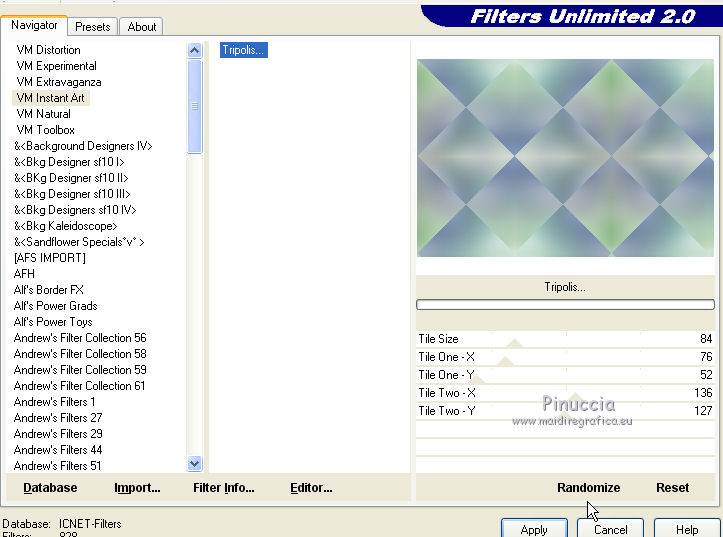The width and height of the screenshot is (723, 537).
Task: Apply the Tripolis filter
Action: (534, 529)
